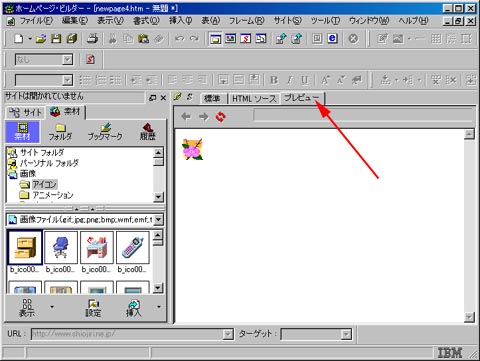Toggle Italic I formatting button
480x361 pixels.
289,80
